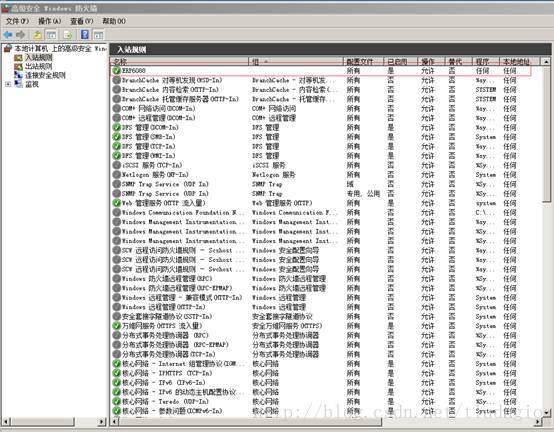Select the BranchCache 托管缓存服务器 (HTTP-In) rule name
The image size is (554, 432).
[180, 99]
